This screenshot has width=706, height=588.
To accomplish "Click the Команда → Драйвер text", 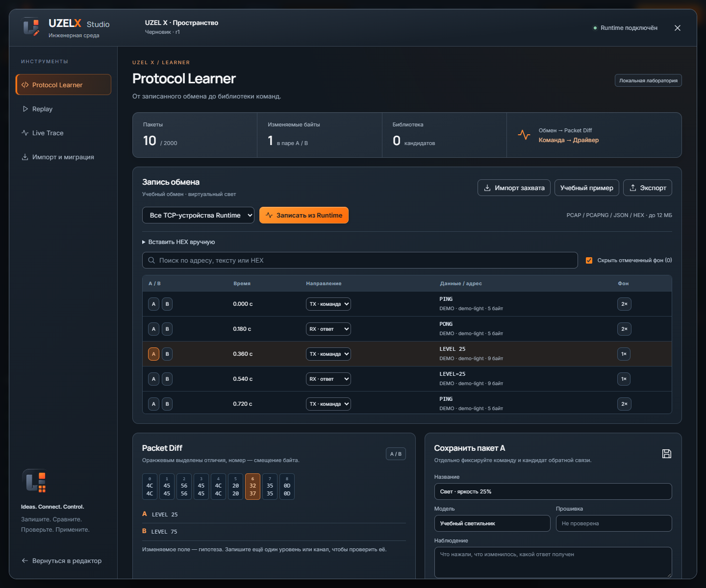I will pyautogui.click(x=569, y=140).
